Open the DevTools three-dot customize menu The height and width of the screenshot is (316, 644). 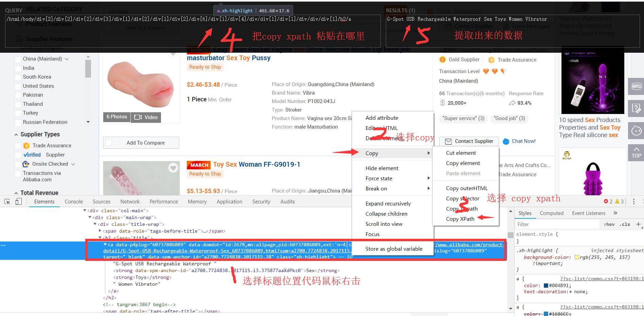tap(633, 202)
